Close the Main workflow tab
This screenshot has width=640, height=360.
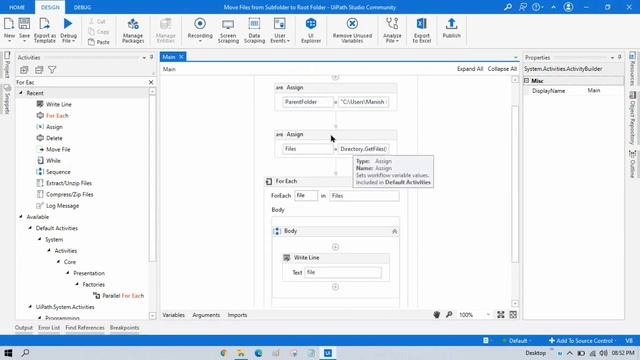coord(181,57)
